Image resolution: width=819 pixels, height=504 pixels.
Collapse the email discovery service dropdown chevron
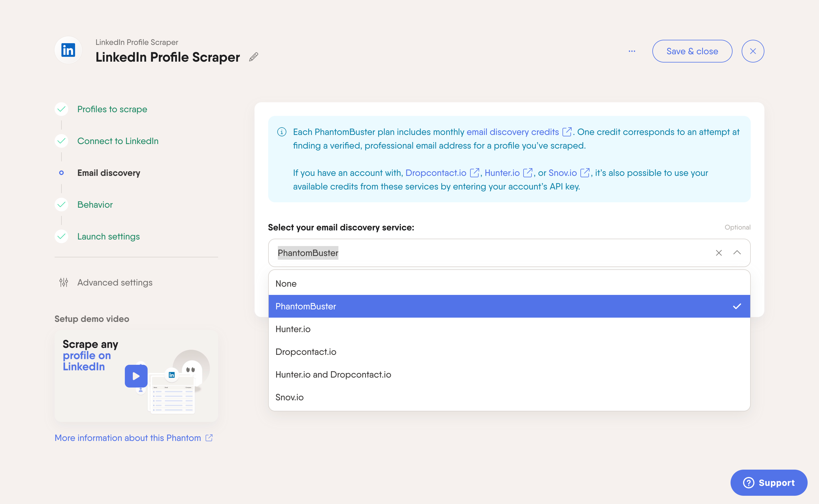[x=737, y=253]
